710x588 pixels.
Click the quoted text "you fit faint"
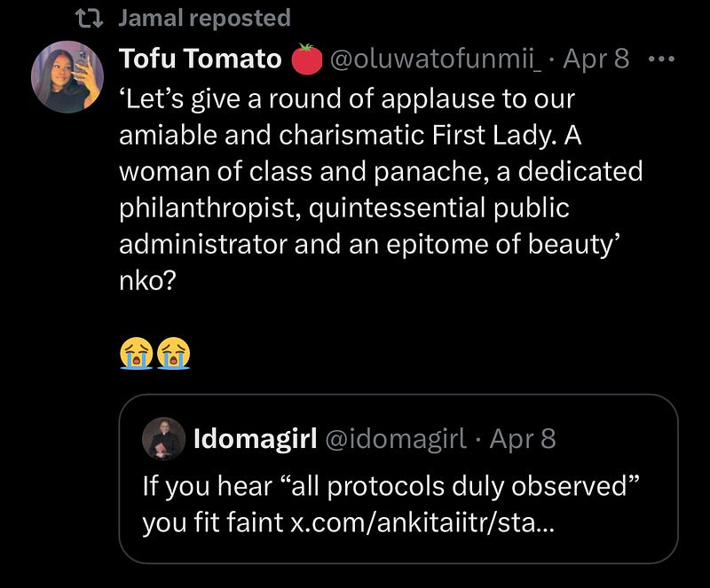(x=213, y=523)
